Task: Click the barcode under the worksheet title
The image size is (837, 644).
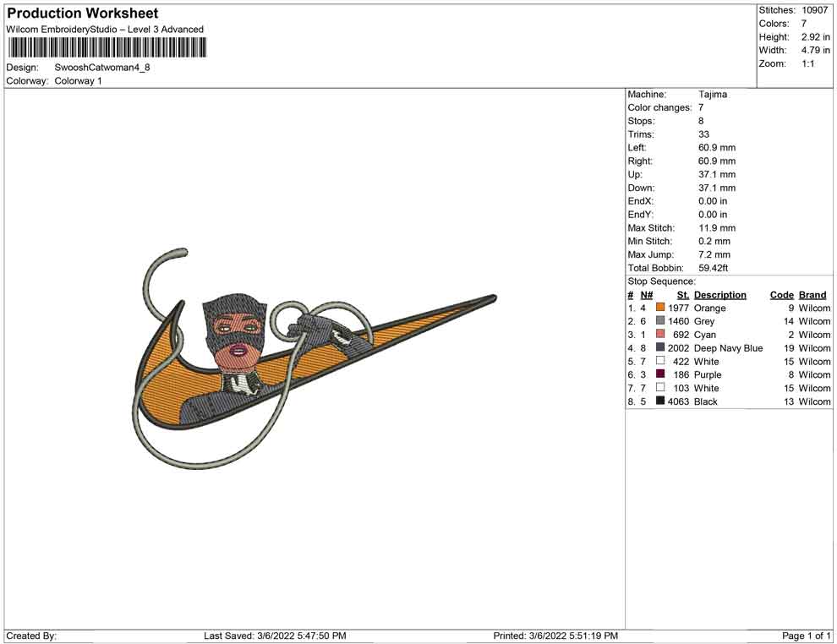Action: 107,47
